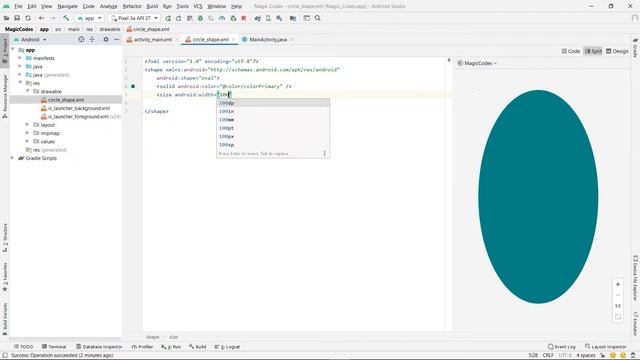640x360 pixels.
Task: Select 100dp completion suggestion
Action: pos(273,103)
